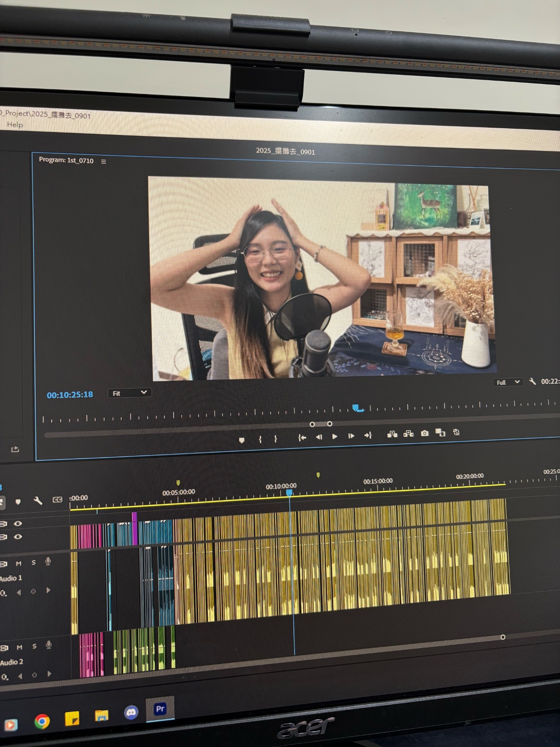The width and height of the screenshot is (560, 747).
Task: Open Program monitor settings wrench
Action: [x=533, y=382]
